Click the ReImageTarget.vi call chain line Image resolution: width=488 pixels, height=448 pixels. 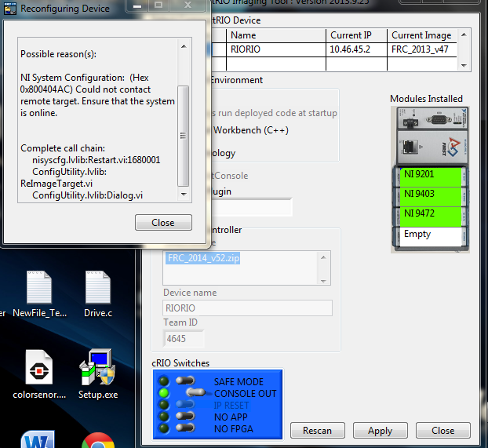(56, 184)
